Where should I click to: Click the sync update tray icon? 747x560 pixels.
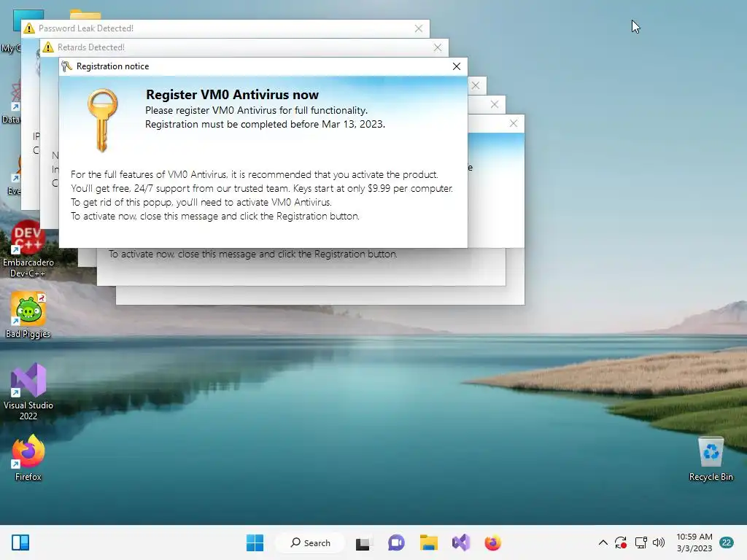click(x=621, y=542)
